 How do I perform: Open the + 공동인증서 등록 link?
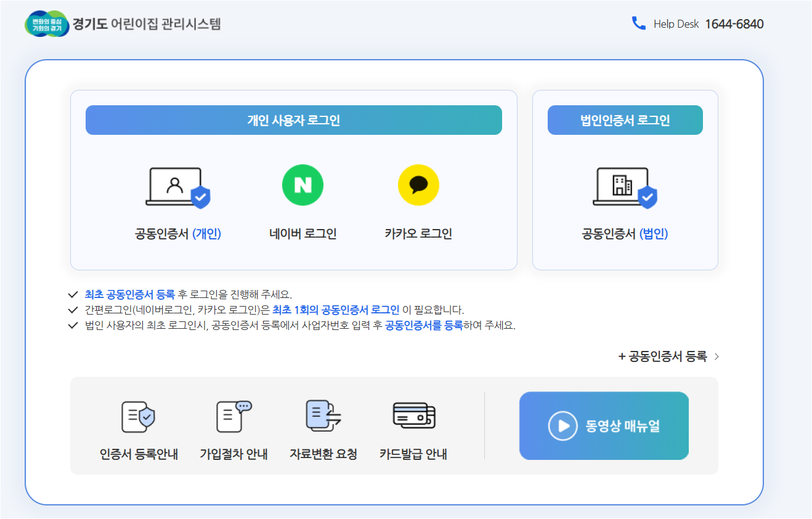[663, 356]
